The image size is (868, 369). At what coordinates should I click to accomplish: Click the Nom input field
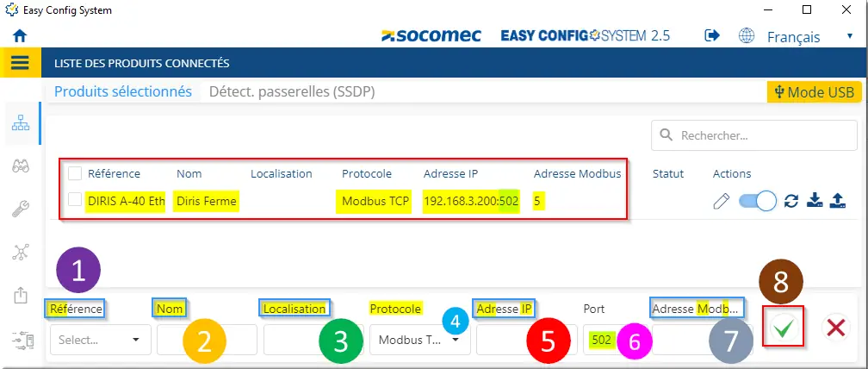click(x=207, y=340)
